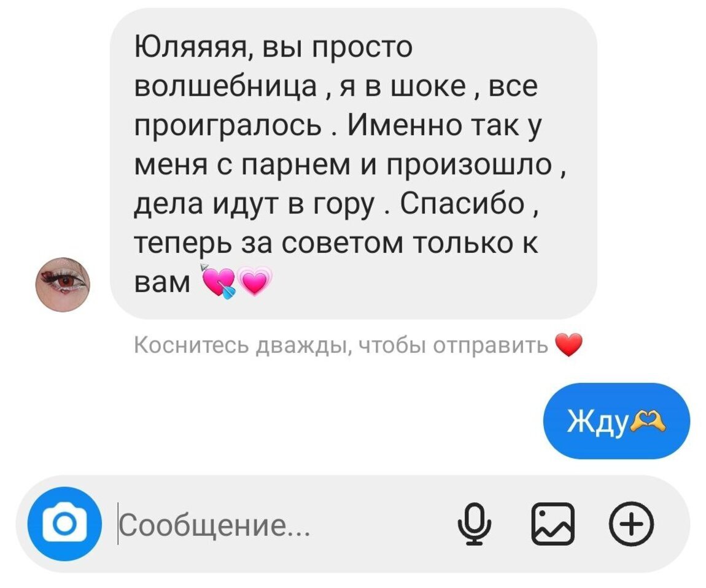706x588 pixels.
Task: Click the text Жду in the blue bubble
Action: point(597,422)
